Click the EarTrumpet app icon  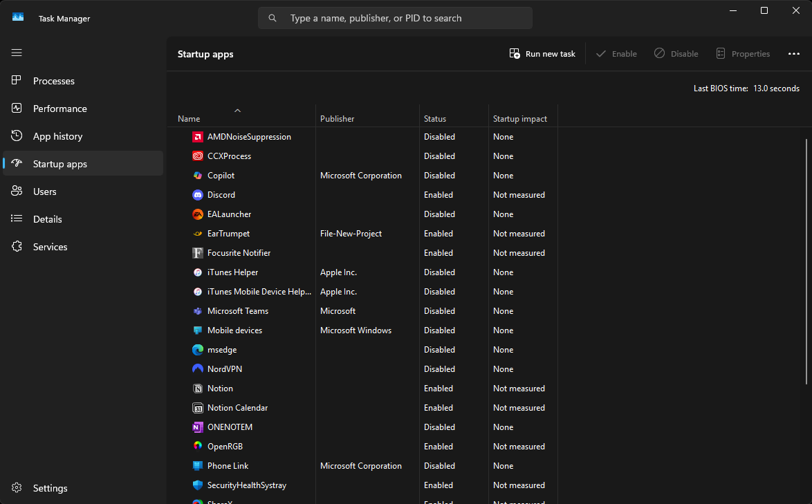pyautogui.click(x=197, y=234)
